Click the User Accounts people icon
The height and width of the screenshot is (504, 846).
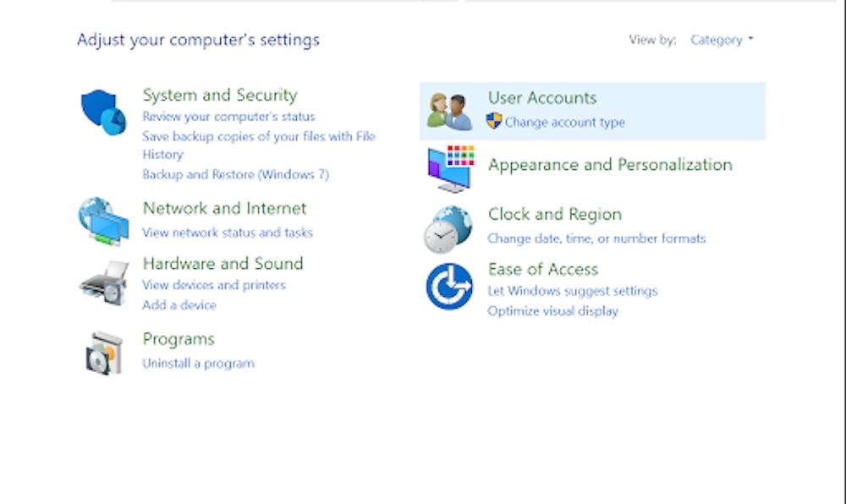[449, 111]
